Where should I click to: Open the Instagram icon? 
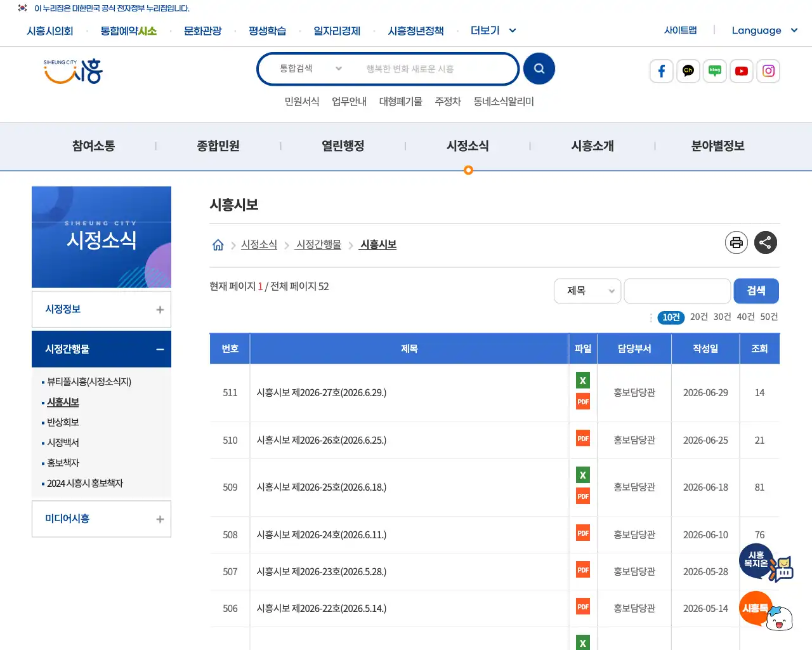(768, 71)
